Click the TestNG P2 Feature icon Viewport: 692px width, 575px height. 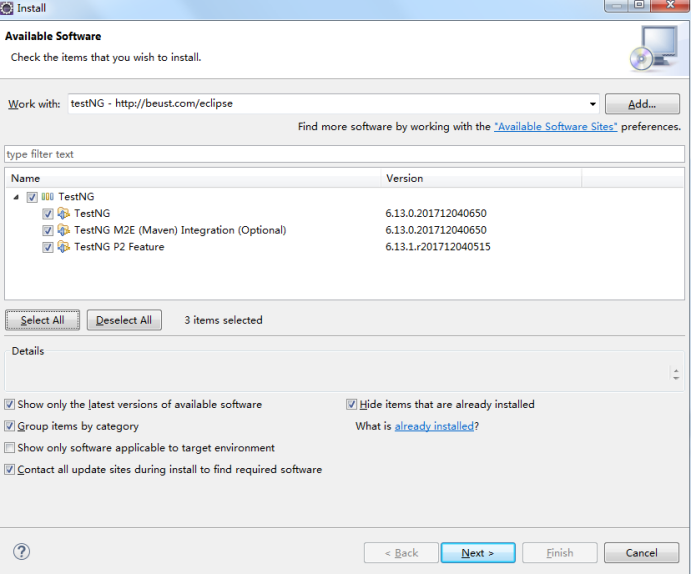coord(64,247)
